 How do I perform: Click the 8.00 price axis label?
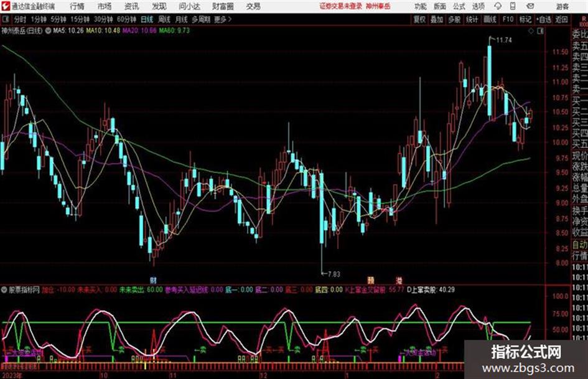562,263
